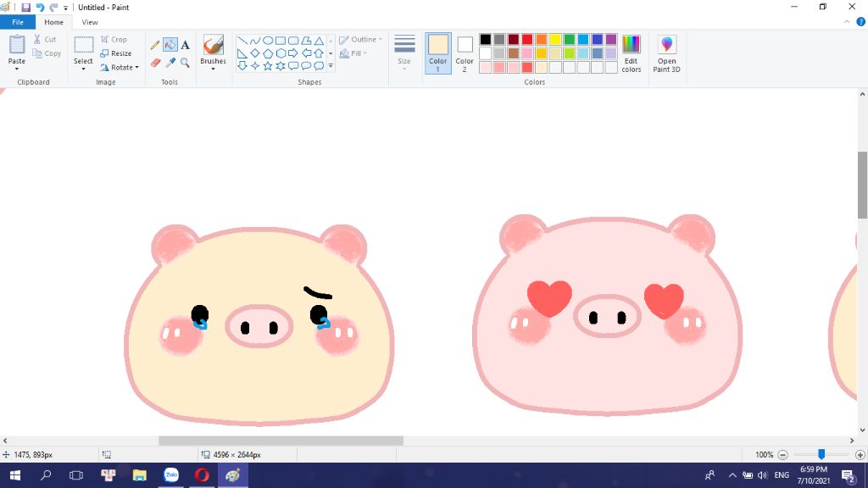Screen dimensions: 868x488
Task: Open Paint 3D
Action: tap(666, 53)
